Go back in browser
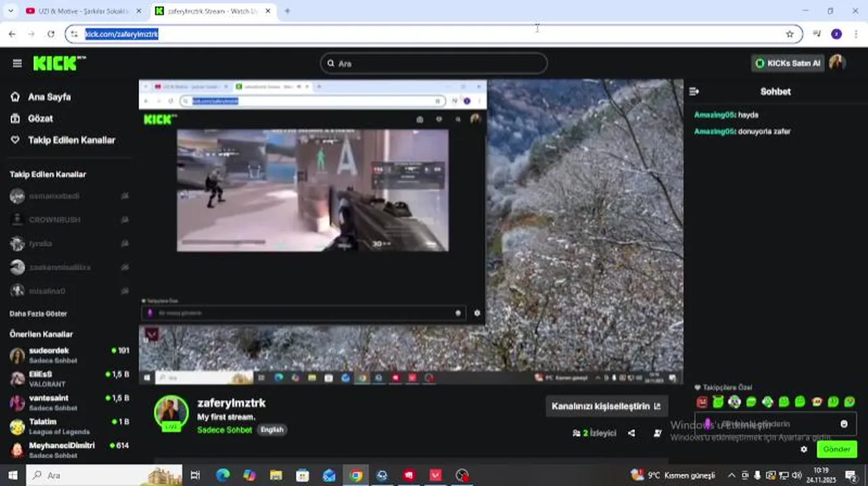Screen dimensions: 868x486 pyautogui.click(x=12, y=34)
